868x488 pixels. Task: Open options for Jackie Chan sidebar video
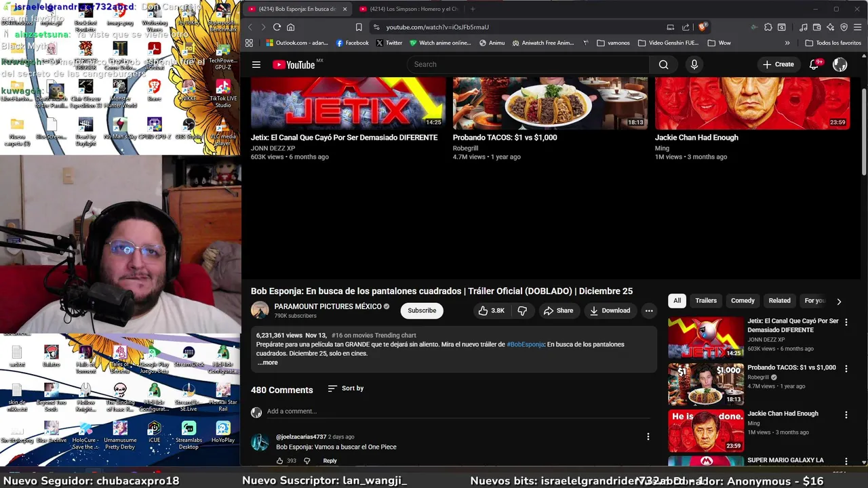click(x=846, y=415)
